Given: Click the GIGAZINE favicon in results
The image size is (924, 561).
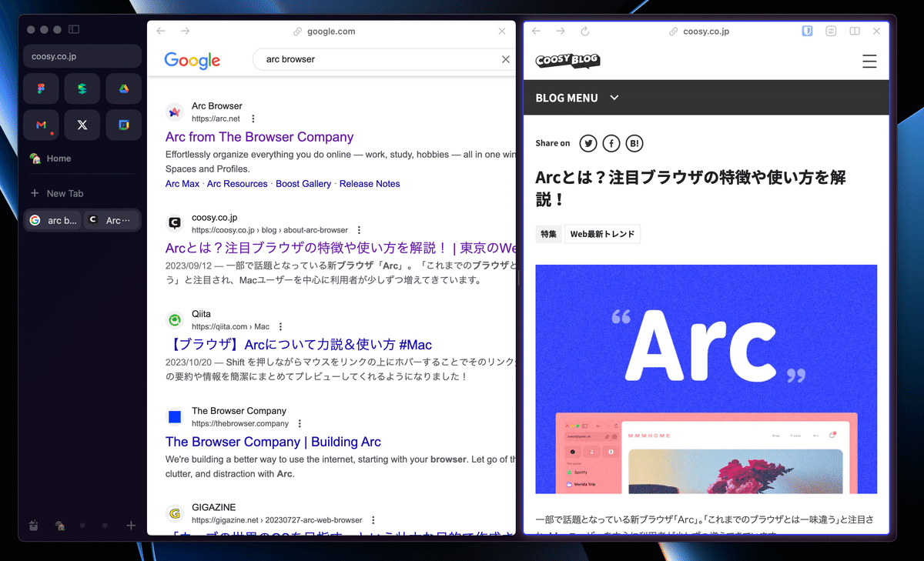Looking at the screenshot, I should (x=175, y=513).
